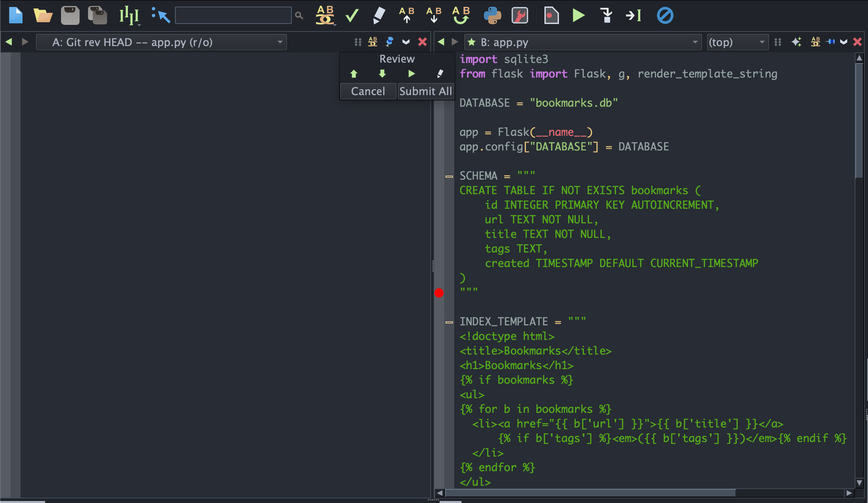Viewport: 868px width, 503px height.
Task: Click the green checkmark icon
Action: pyautogui.click(x=352, y=16)
